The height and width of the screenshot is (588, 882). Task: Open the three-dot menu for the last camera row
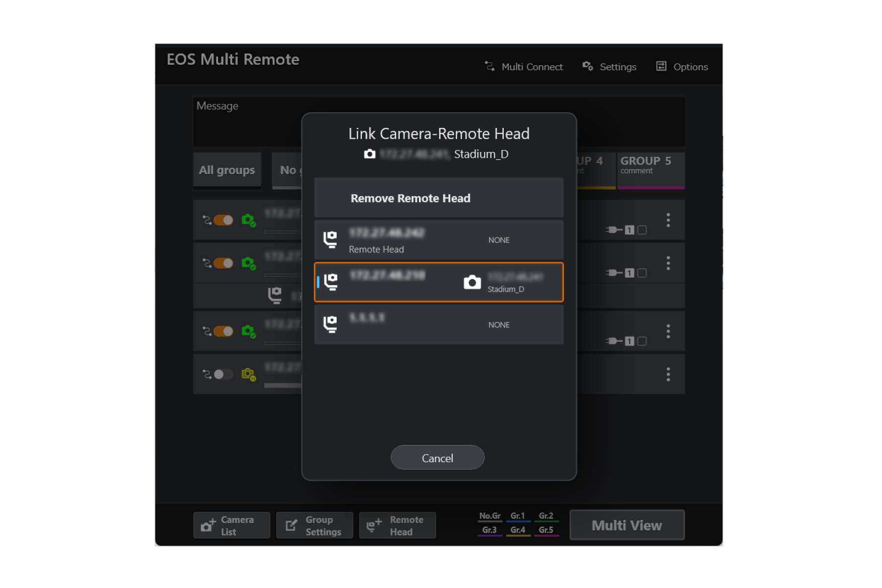[x=668, y=374]
